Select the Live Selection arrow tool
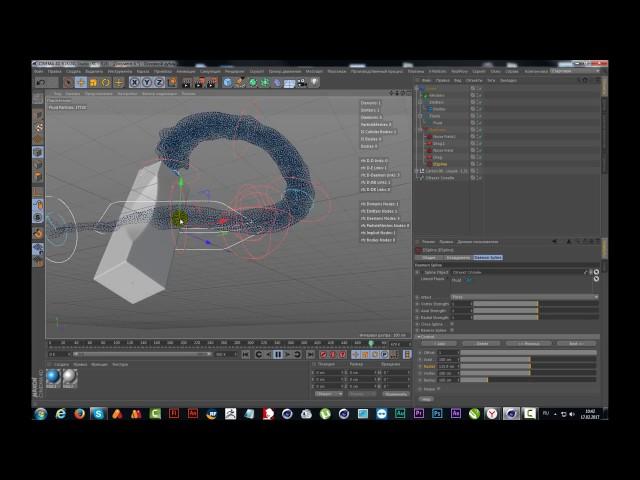 tap(68, 83)
